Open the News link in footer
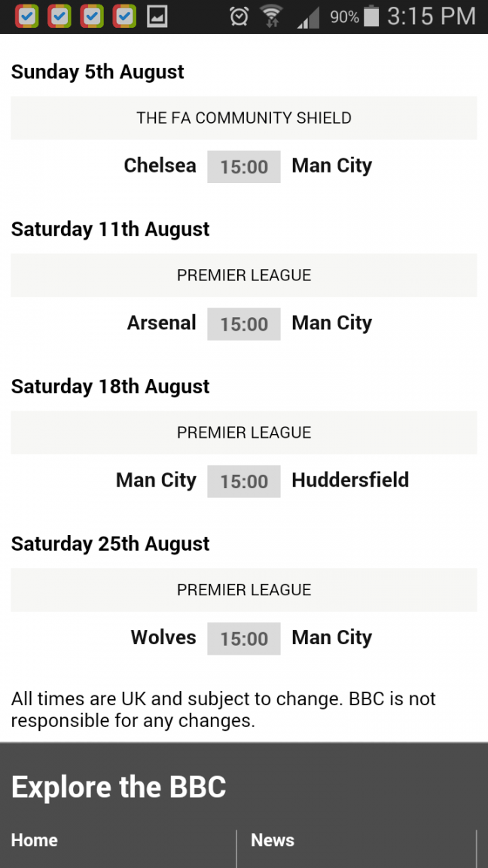The image size is (488, 868). pyautogui.click(x=273, y=840)
